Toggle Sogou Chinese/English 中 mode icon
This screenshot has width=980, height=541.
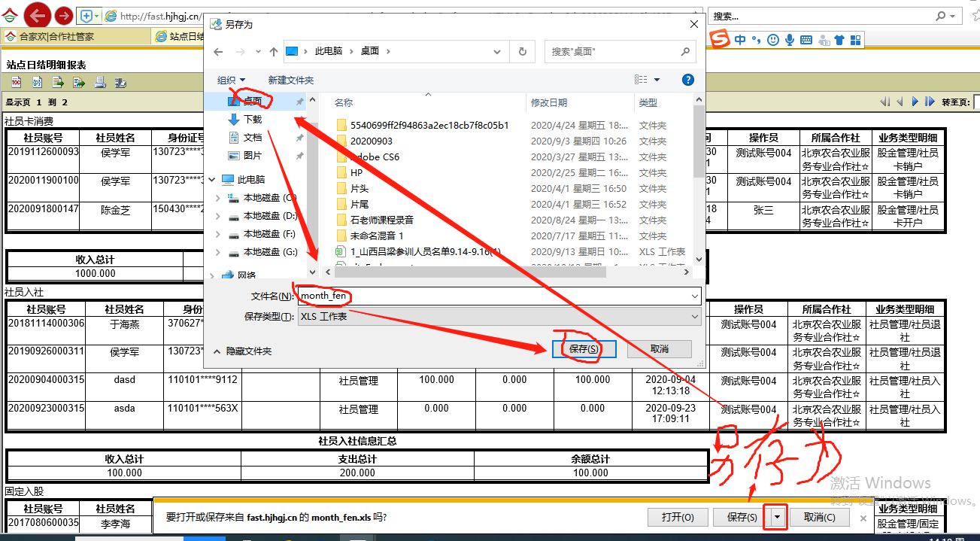[x=741, y=39]
